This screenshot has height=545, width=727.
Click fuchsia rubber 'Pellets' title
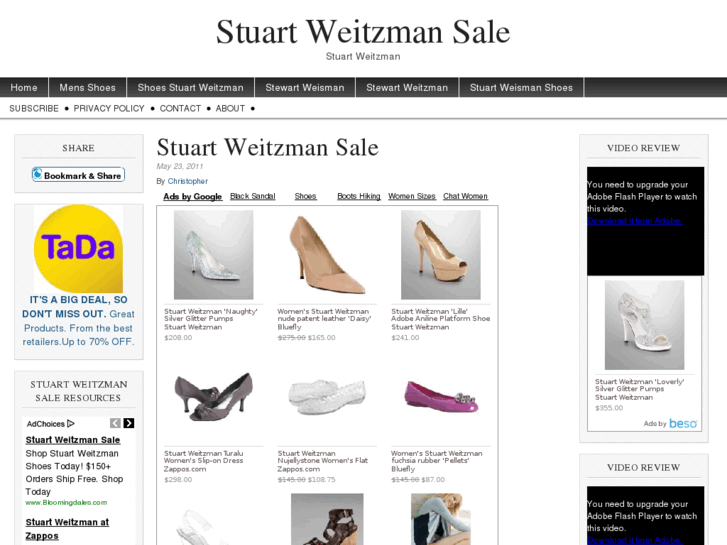click(x=436, y=457)
